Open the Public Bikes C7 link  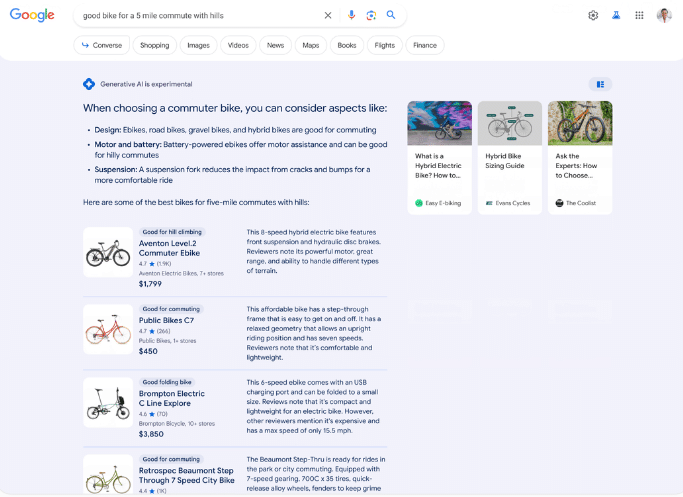[166, 320]
